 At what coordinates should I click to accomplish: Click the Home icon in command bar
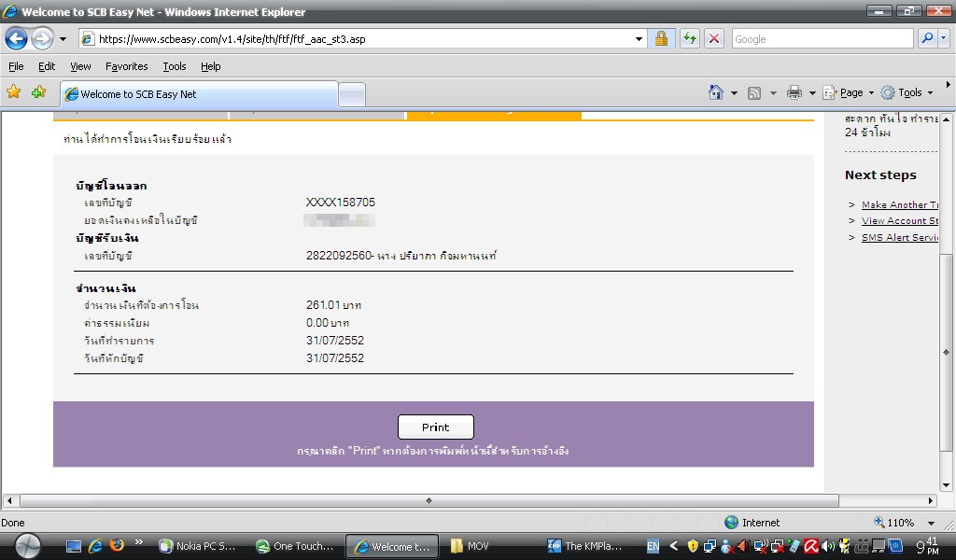(716, 92)
